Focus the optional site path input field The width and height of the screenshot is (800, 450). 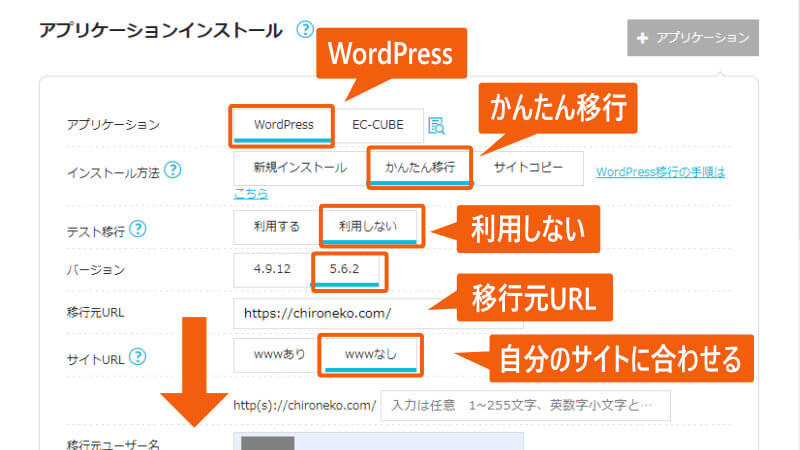point(526,406)
